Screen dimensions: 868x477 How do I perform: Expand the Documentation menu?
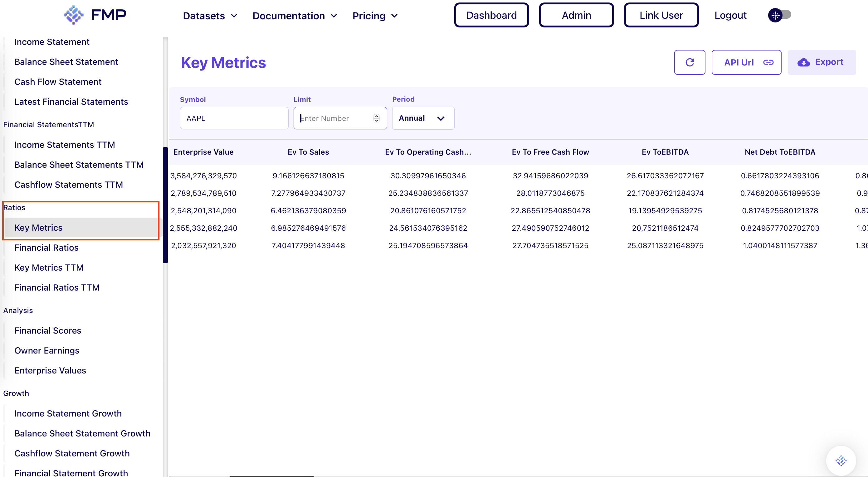coord(295,16)
